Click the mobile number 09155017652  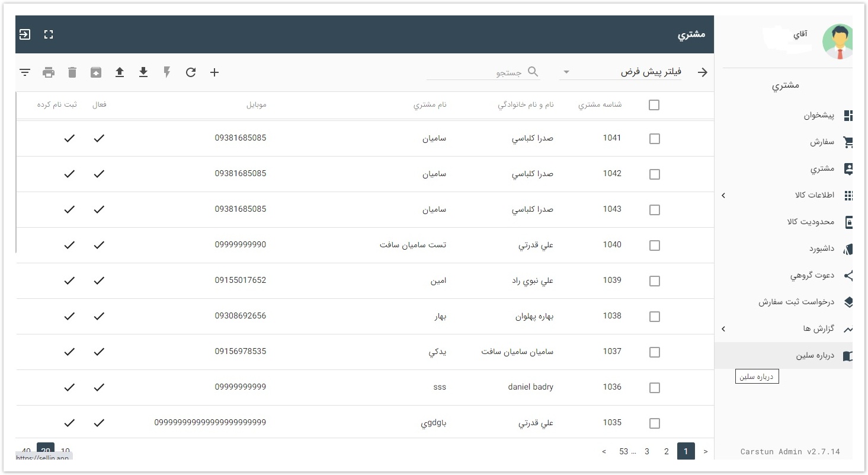[x=241, y=280]
